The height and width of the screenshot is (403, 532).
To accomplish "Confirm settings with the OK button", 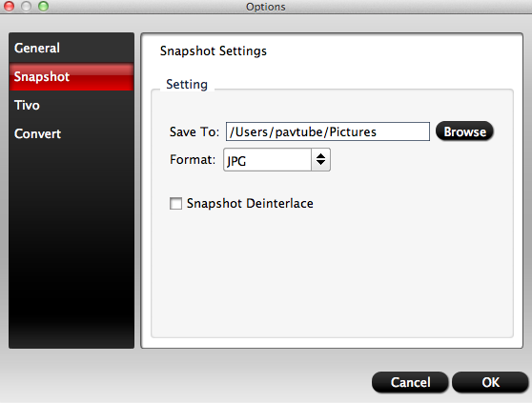I will pyautogui.click(x=491, y=382).
